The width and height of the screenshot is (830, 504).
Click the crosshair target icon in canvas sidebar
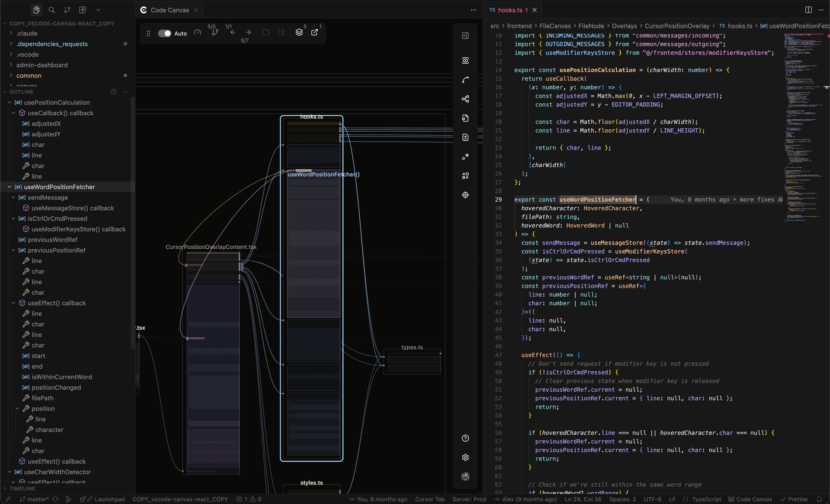coord(465,195)
